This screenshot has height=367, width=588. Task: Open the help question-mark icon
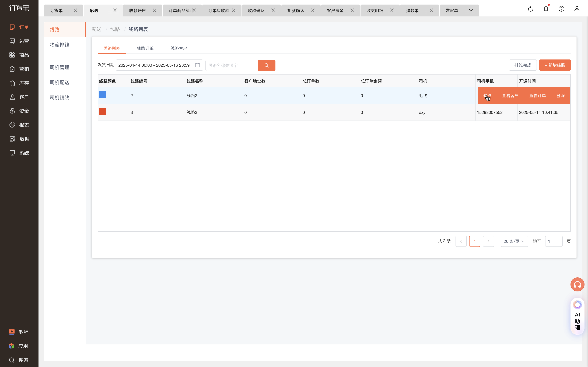561,9
